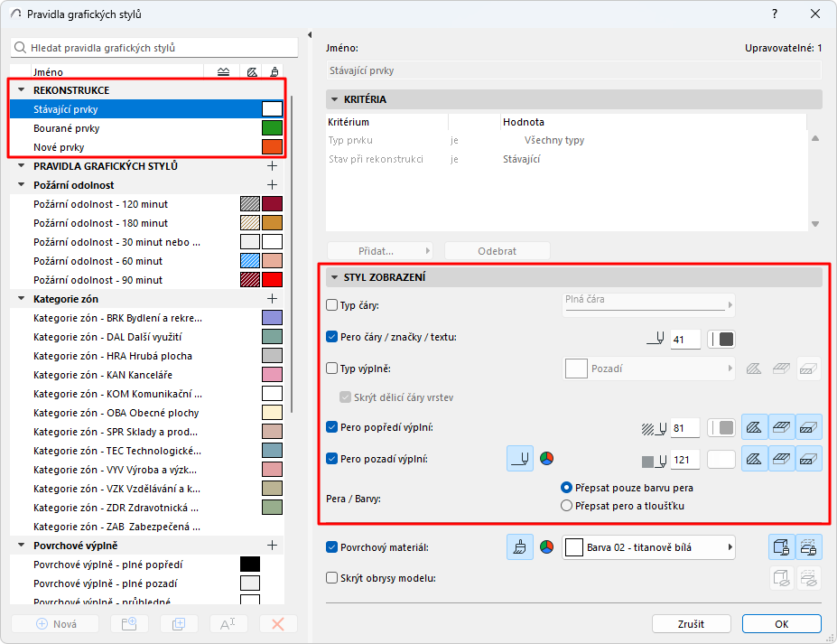Click the OK button
837x644 pixels.
coord(782,624)
